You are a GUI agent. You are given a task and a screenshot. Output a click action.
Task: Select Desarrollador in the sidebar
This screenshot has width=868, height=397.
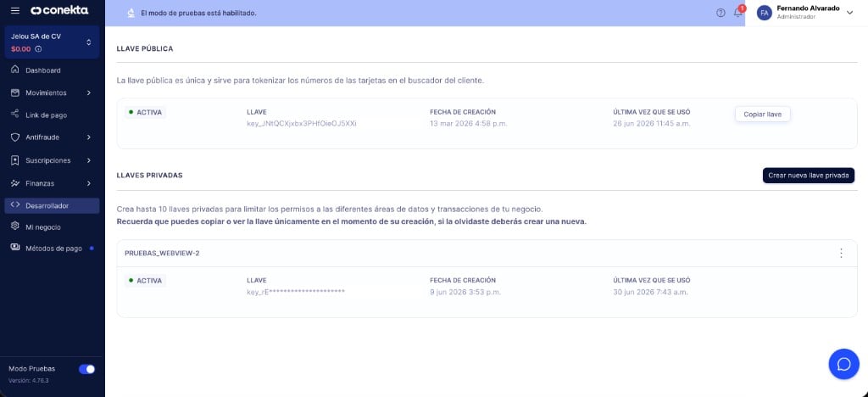point(52,205)
